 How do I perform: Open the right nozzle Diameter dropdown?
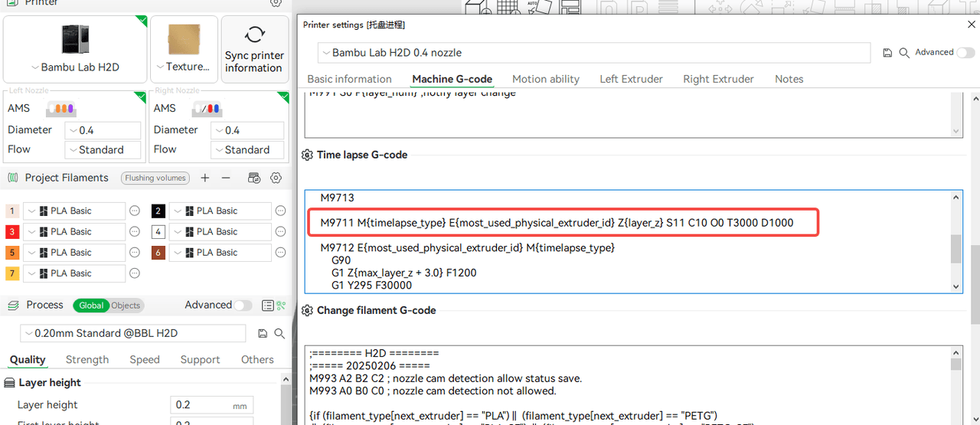(x=249, y=130)
